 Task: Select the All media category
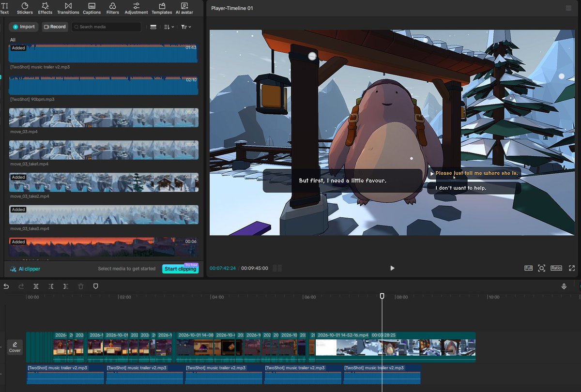tap(13, 40)
